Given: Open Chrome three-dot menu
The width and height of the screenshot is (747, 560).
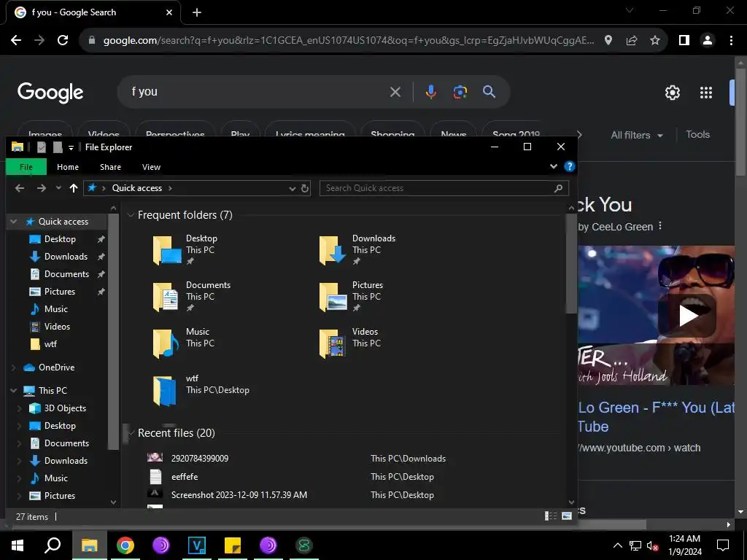Looking at the screenshot, I should click(731, 41).
